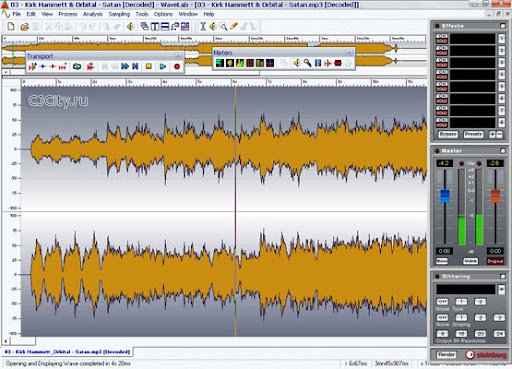Click the green Loop icon in Transport
512x369 pixels.
pos(77,66)
